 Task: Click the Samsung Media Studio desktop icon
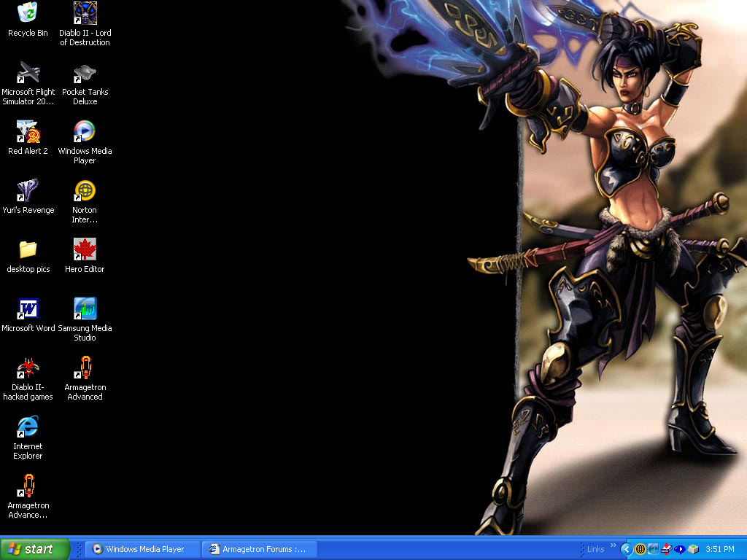85,308
